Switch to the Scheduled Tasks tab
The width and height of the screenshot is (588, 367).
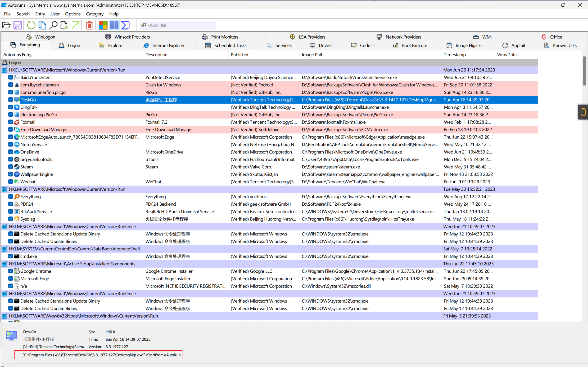[226, 45]
